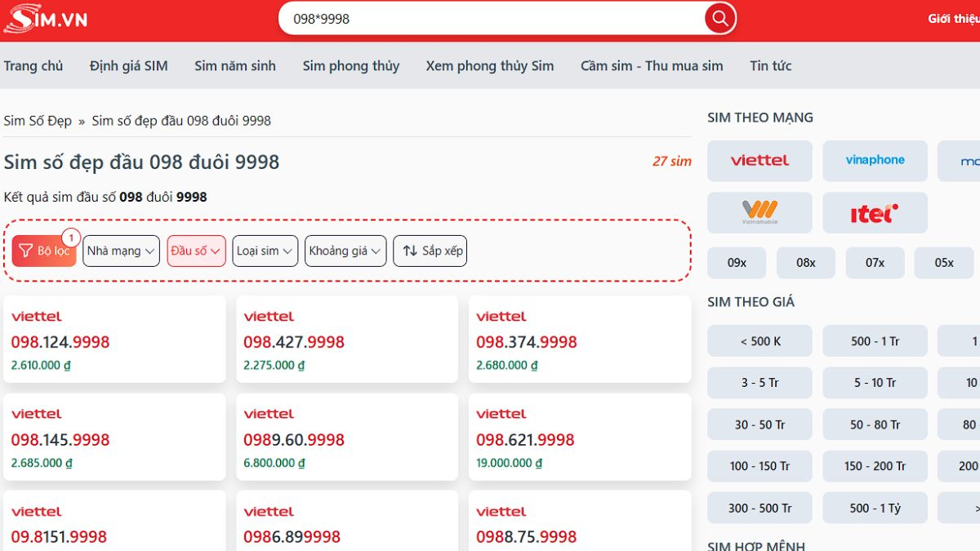The height and width of the screenshot is (551, 980).
Task: Filter by price 100 - 150 Tr
Action: pos(759,466)
